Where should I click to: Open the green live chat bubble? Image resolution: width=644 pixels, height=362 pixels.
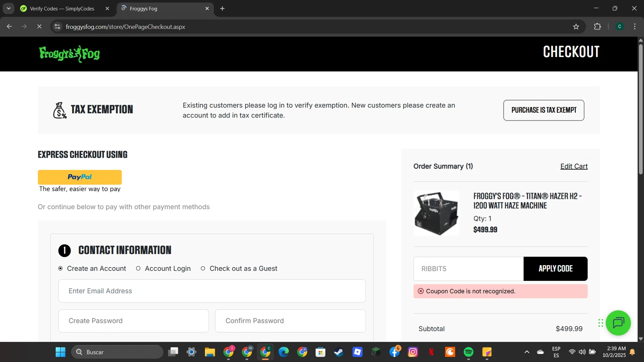[x=618, y=323]
